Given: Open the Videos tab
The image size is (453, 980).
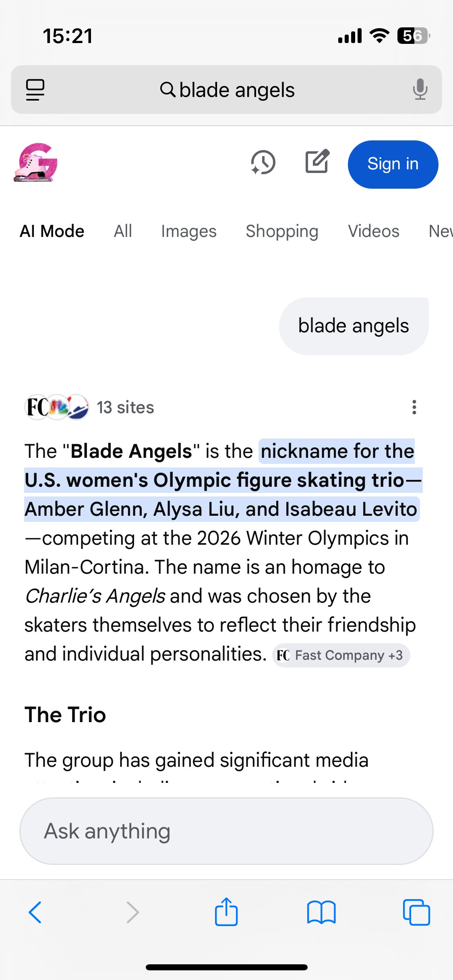Looking at the screenshot, I should pos(373,231).
